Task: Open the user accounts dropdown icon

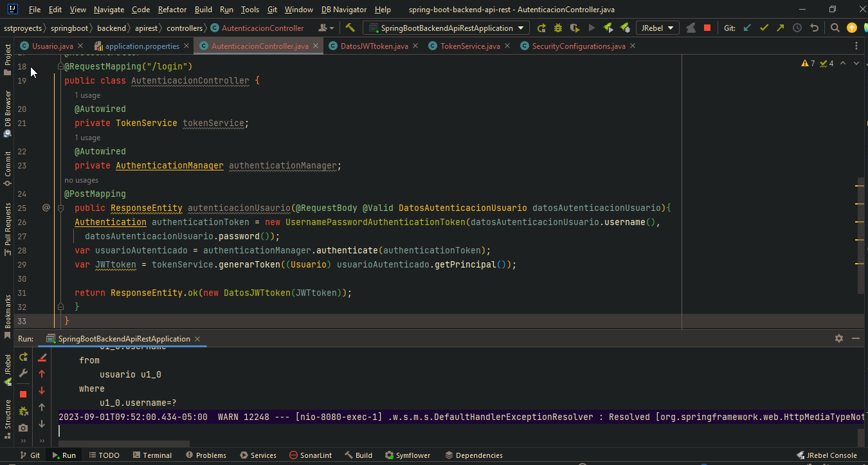Action: click(326, 28)
